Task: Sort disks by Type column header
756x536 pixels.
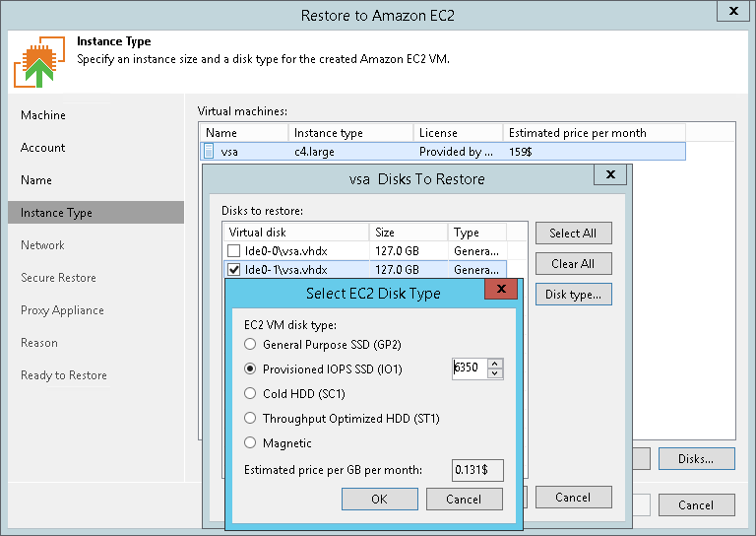Action: (x=477, y=233)
